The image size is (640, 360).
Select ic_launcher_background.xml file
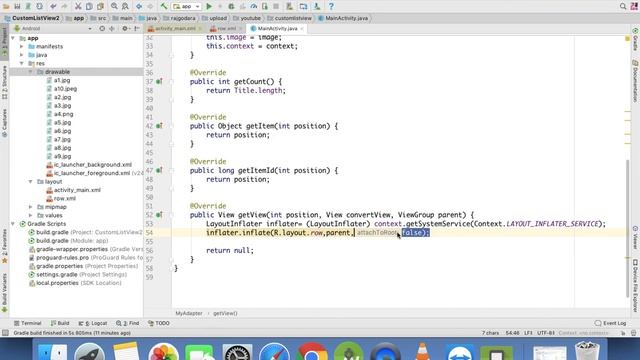pyautogui.click(x=93, y=164)
